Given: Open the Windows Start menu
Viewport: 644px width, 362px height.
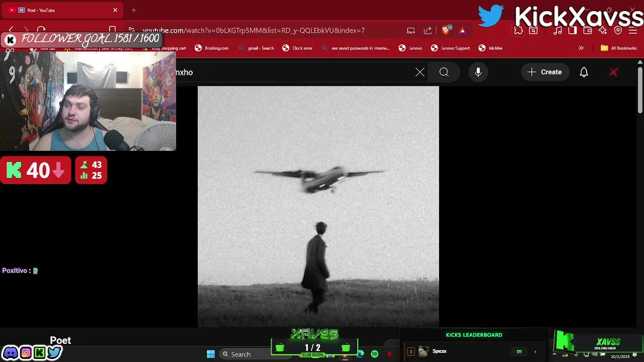Looking at the screenshot, I should (211, 354).
